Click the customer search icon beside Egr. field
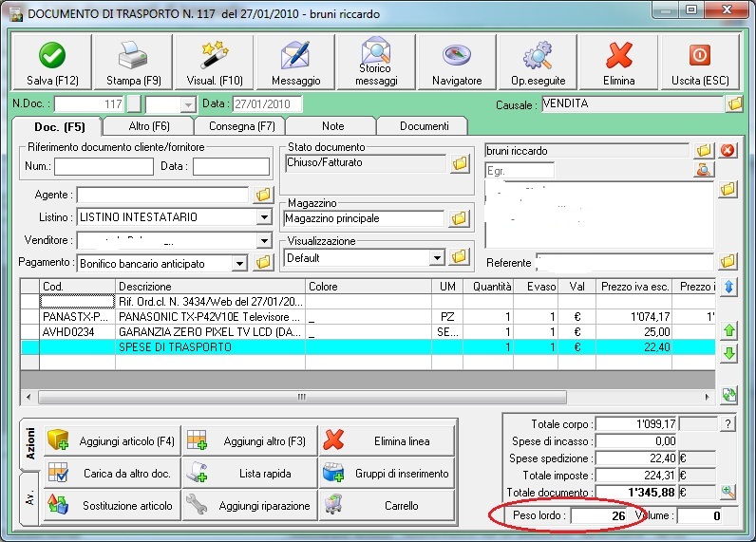Image resolution: width=756 pixels, height=542 pixels. (x=704, y=170)
